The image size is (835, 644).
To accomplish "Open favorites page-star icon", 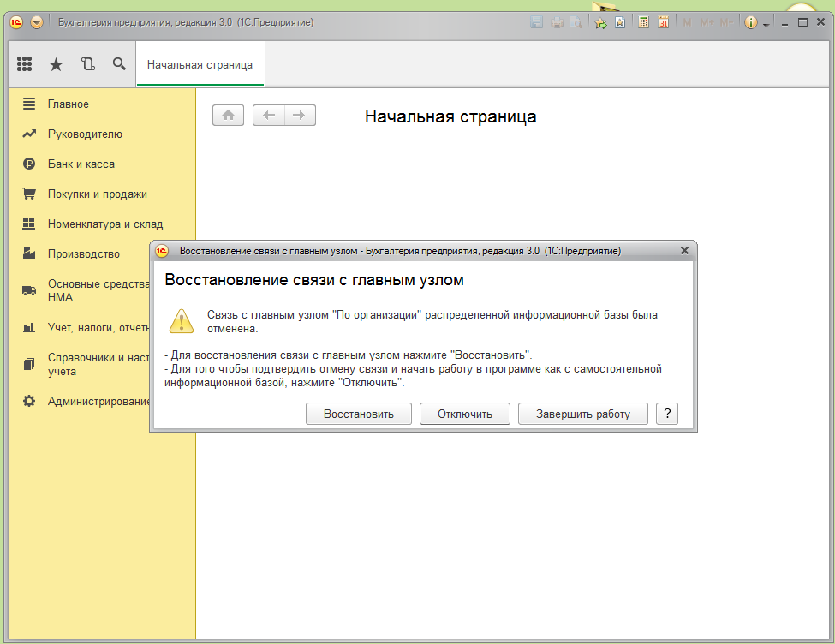I will [x=620, y=22].
